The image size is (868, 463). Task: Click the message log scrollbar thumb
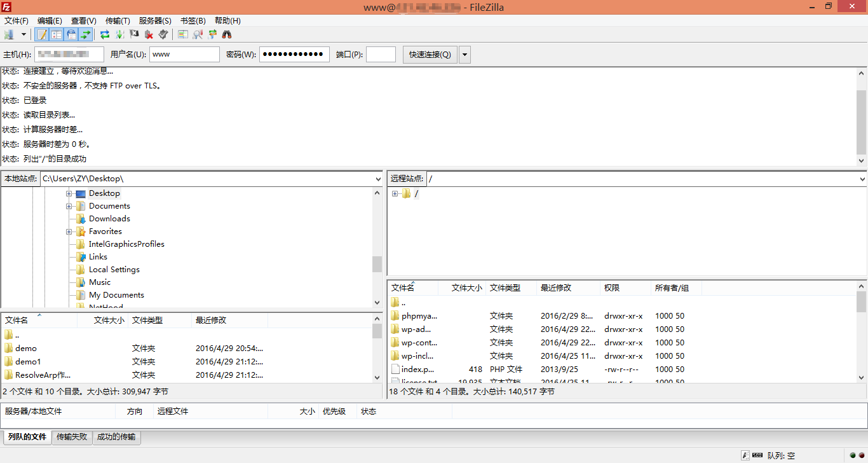[862, 121]
